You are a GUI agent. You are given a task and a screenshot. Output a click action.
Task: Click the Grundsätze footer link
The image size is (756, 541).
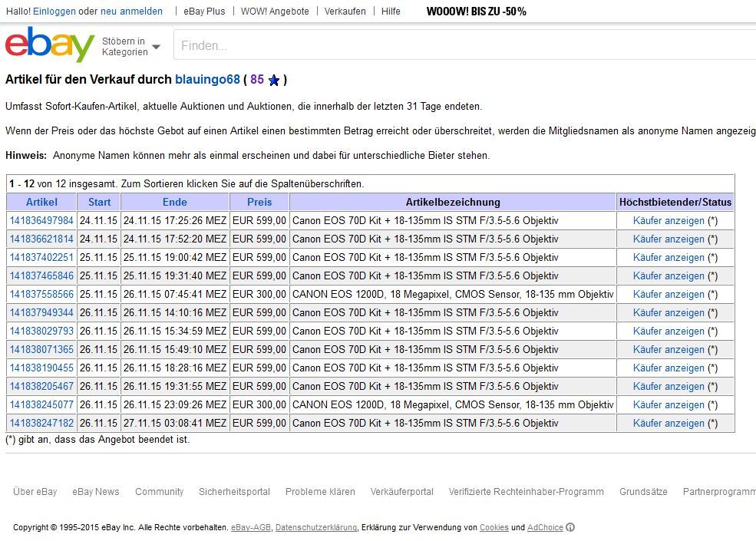click(643, 491)
